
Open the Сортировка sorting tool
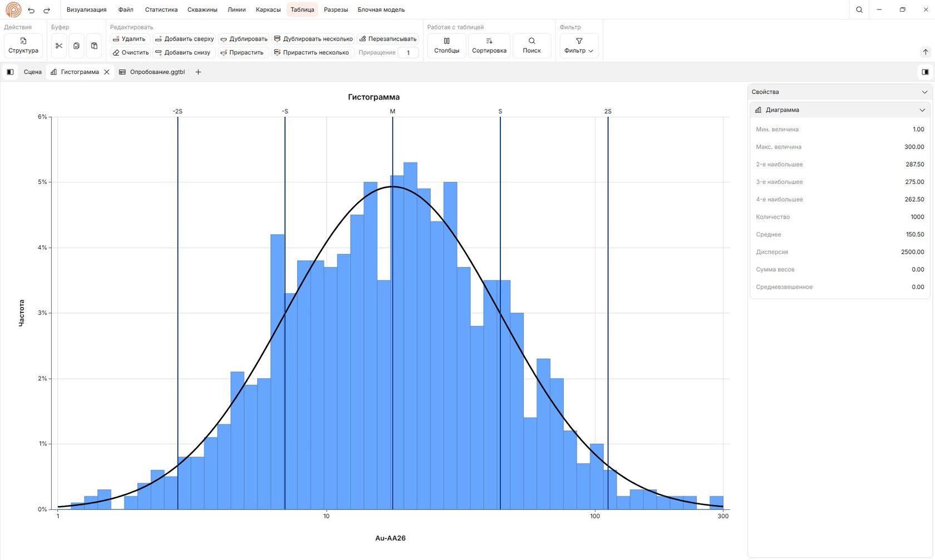(x=489, y=46)
